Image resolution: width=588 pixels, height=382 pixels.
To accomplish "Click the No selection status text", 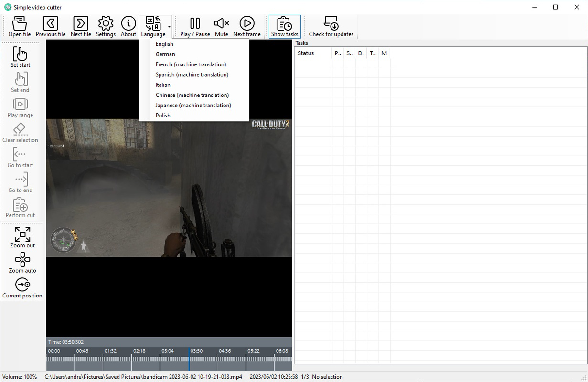I will pos(327,377).
